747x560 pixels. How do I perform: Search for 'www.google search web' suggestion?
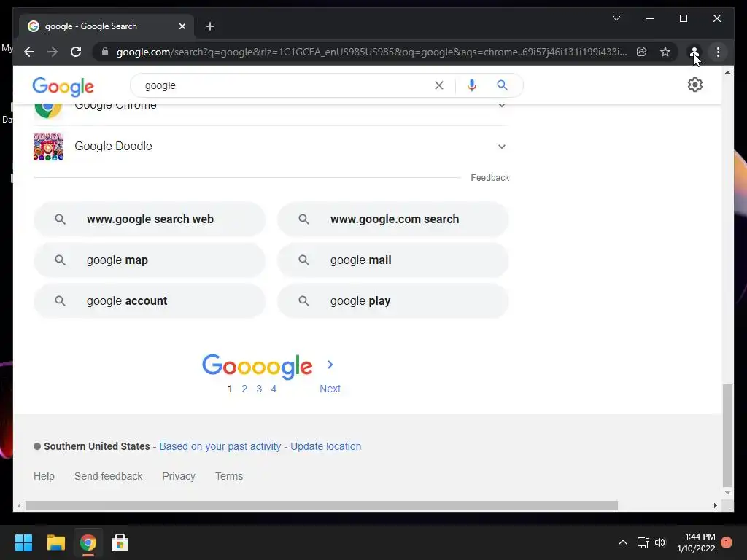pos(149,219)
